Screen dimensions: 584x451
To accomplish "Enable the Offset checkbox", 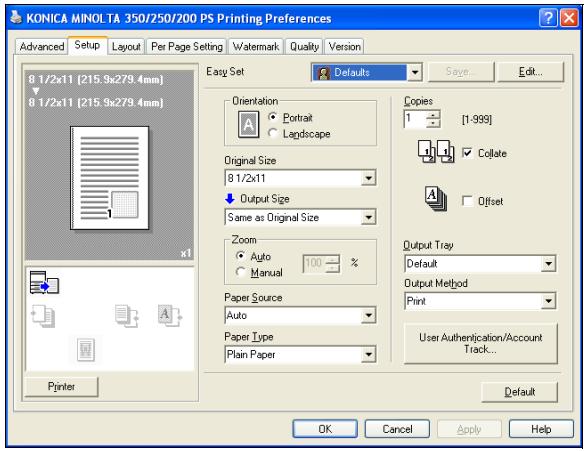I will [467, 201].
